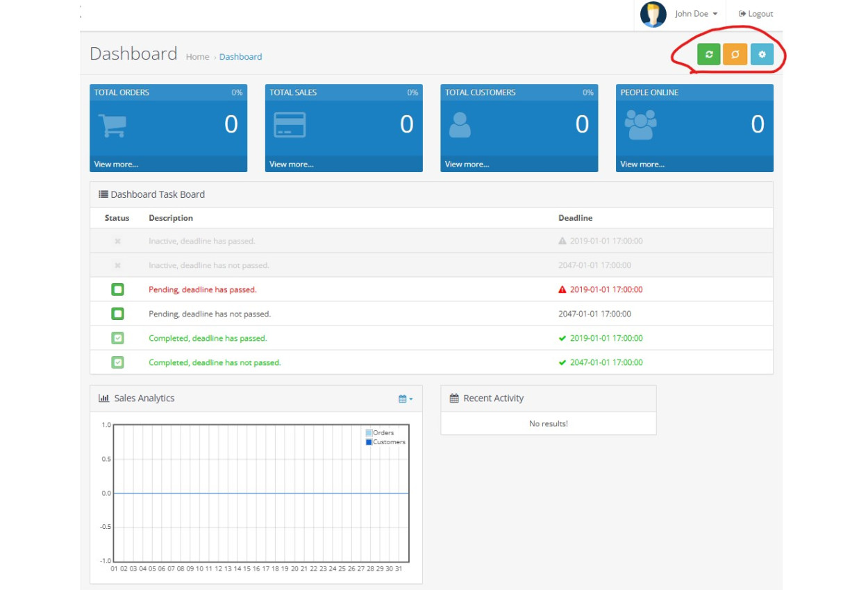Click the group icon in People Online
The width and height of the screenshot is (868, 590).
(x=640, y=125)
